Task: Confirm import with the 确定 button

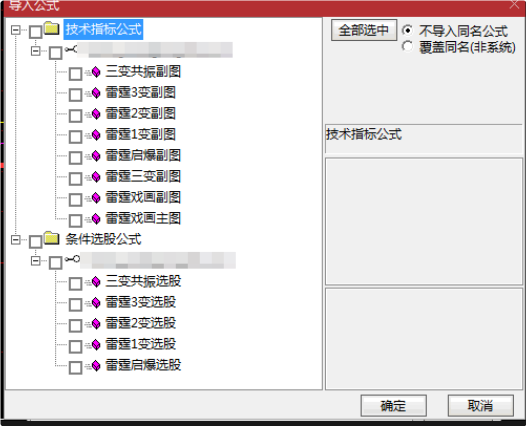Action: pos(393,406)
